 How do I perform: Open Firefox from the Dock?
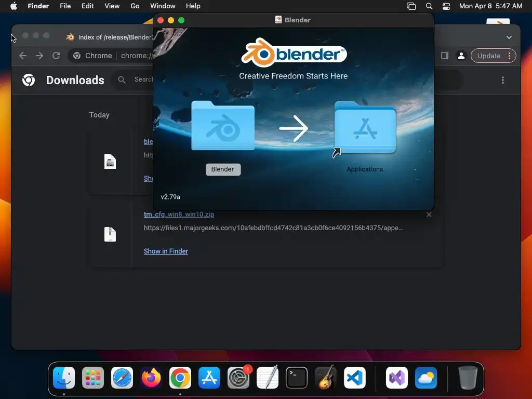pyautogui.click(x=151, y=378)
